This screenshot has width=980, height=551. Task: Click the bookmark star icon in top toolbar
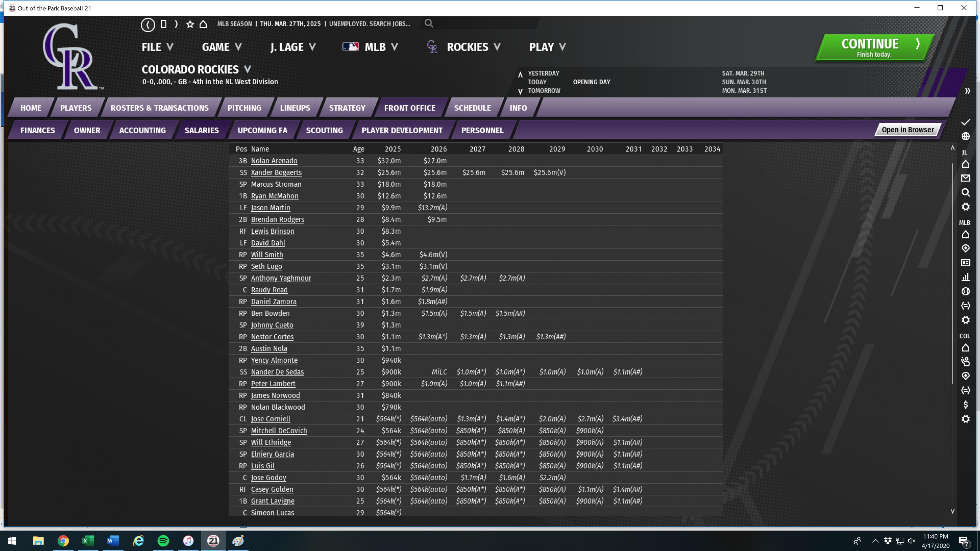(190, 24)
